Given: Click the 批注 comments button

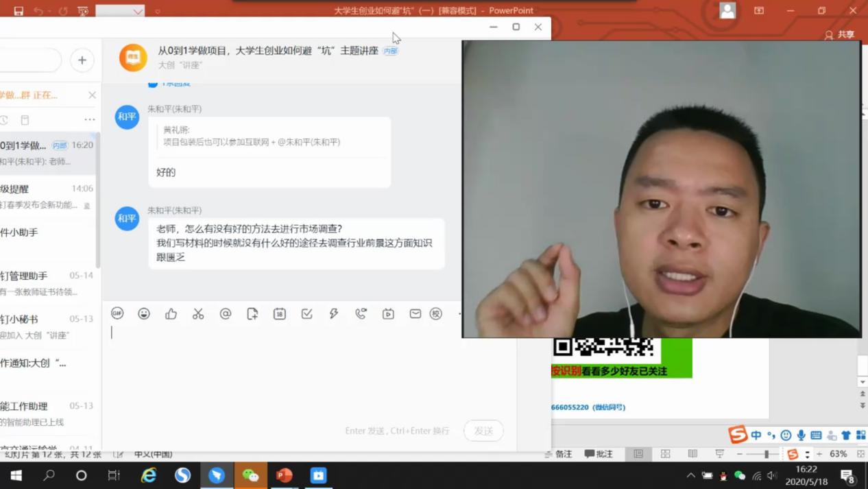Looking at the screenshot, I should coord(599,454).
